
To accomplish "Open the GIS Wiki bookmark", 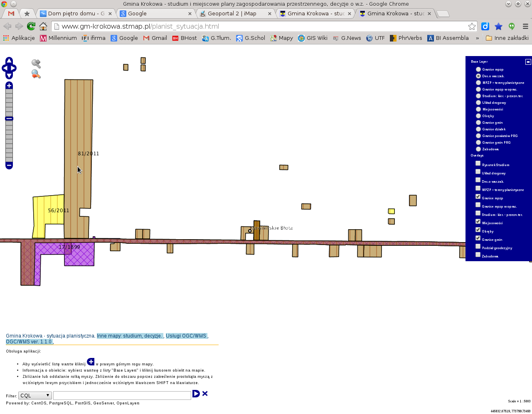I will (313, 38).
